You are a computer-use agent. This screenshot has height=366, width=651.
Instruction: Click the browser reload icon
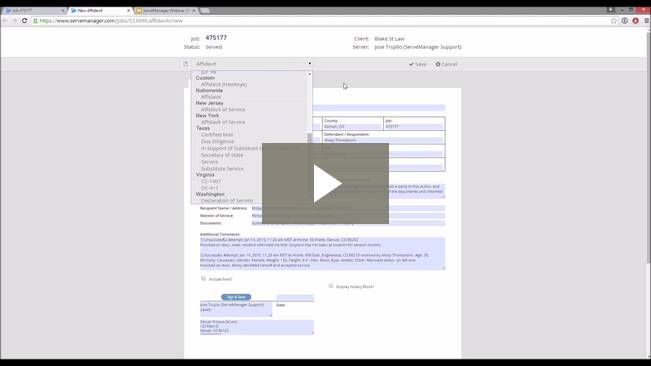point(24,20)
